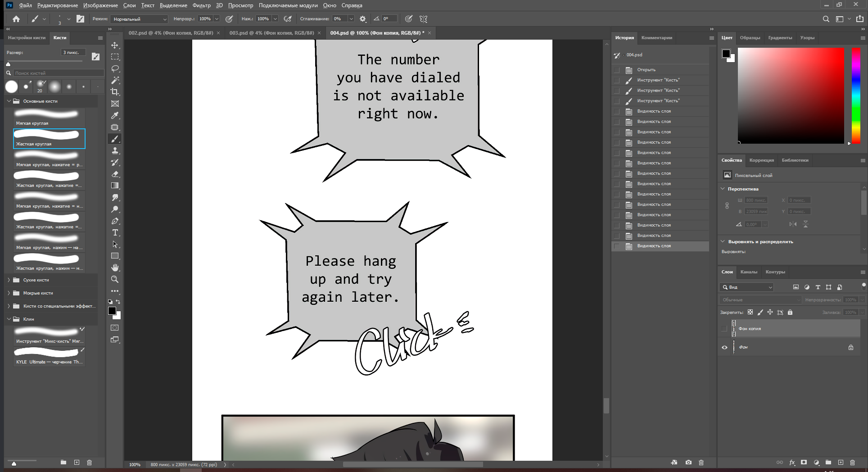Delete layer using Layers panel trash icon
Screen dimensions: 868x472
[x=852, y=463]
